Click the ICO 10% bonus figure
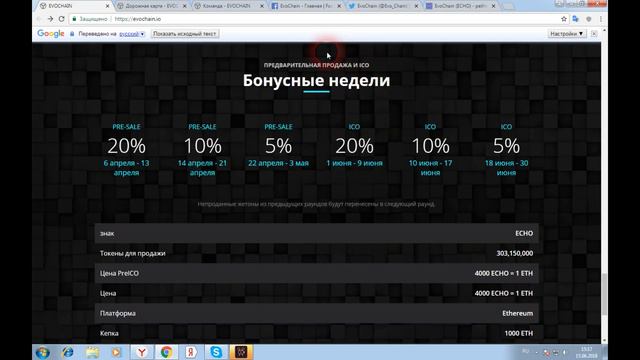640x360 pixels. pyautogui.click(x=430, y=146)
